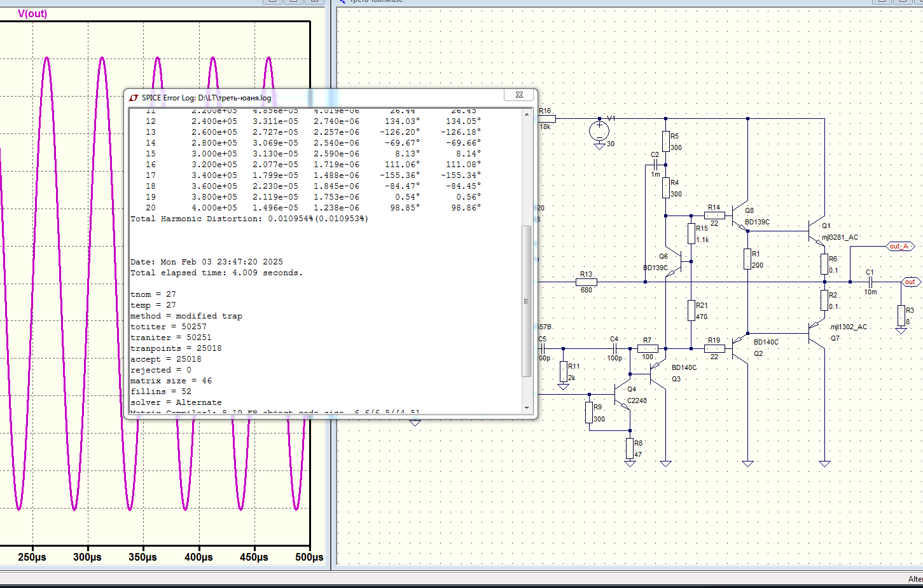Click the Total Harmonic Distortion line in log
The height and width of the screenshot is (588, 923).
coord(249,219)
